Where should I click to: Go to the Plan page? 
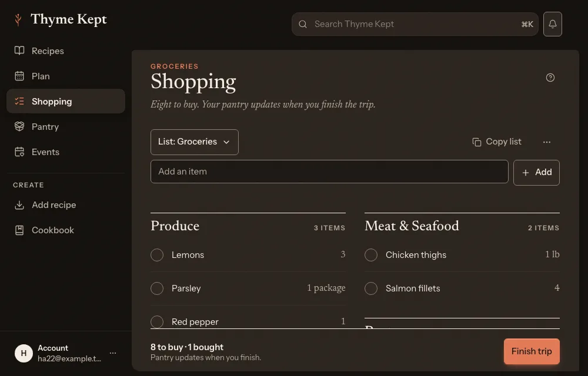click(x=66, y=76)
